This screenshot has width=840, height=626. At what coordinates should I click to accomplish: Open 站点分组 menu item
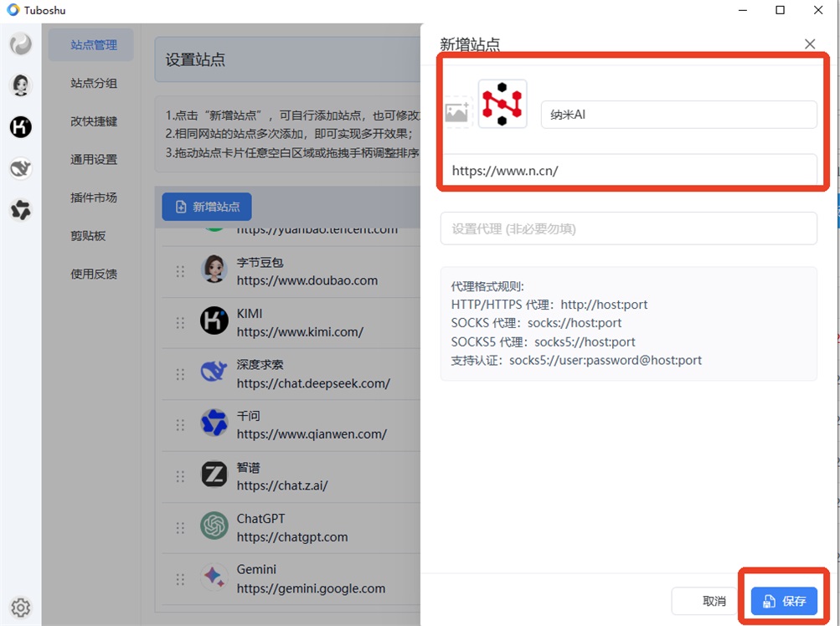click(94, 83)
